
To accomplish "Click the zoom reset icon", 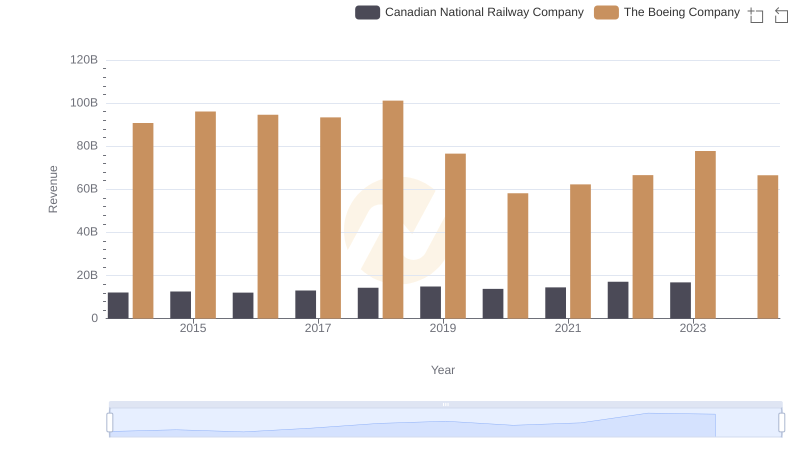I will (781, 15).
